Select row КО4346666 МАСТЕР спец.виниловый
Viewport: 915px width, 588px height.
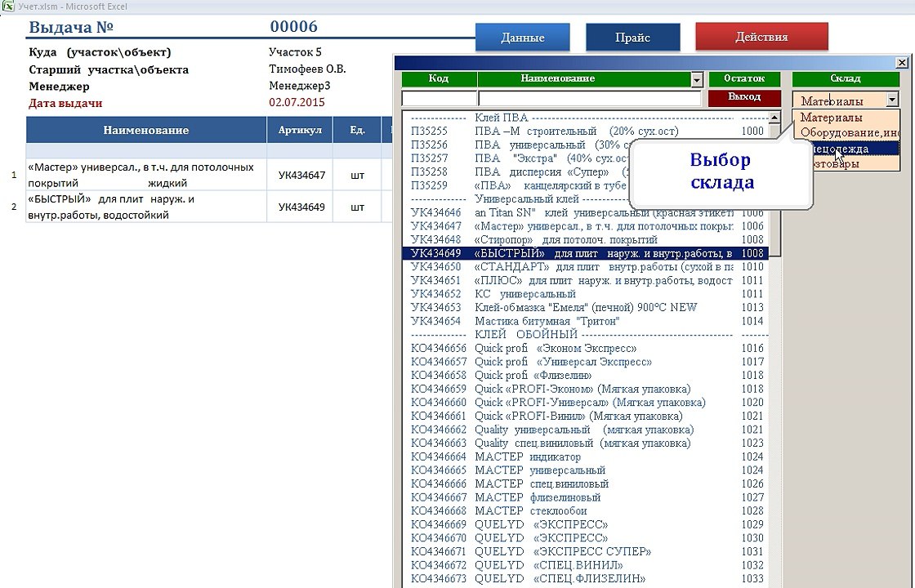pyautogui.click(x=586, y=483)
